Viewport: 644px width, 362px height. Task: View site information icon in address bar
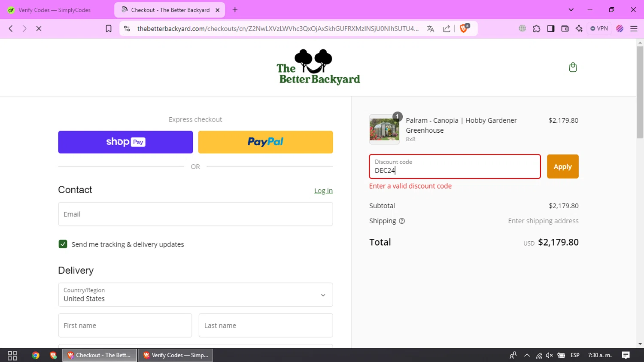(127, 29)
